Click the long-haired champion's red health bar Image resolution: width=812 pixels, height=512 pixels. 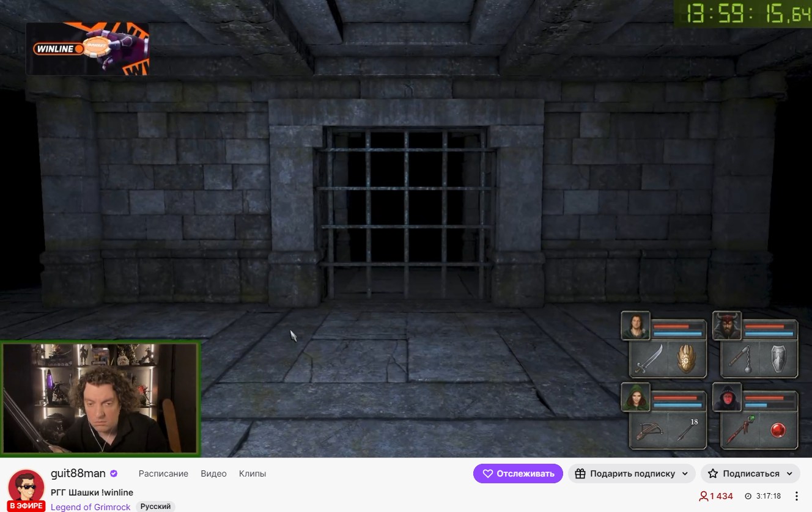click(x=677, y=327)
